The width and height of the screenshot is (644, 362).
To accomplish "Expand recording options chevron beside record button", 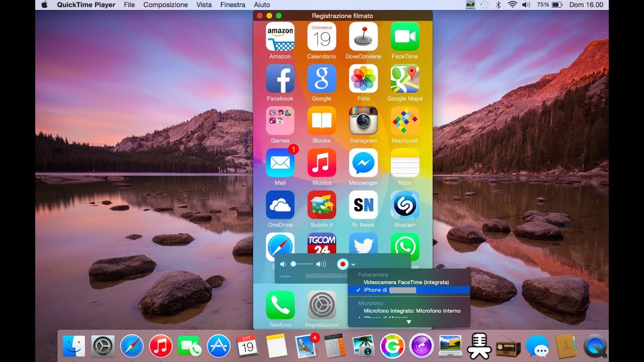I will [x=354, y=264].
